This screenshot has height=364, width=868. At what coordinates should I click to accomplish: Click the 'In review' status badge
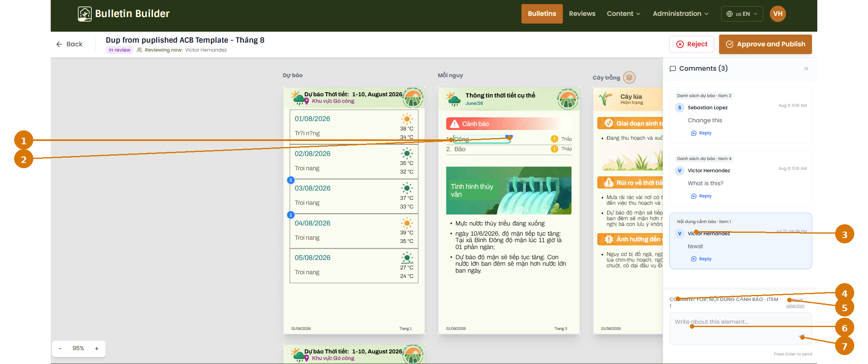119,50
